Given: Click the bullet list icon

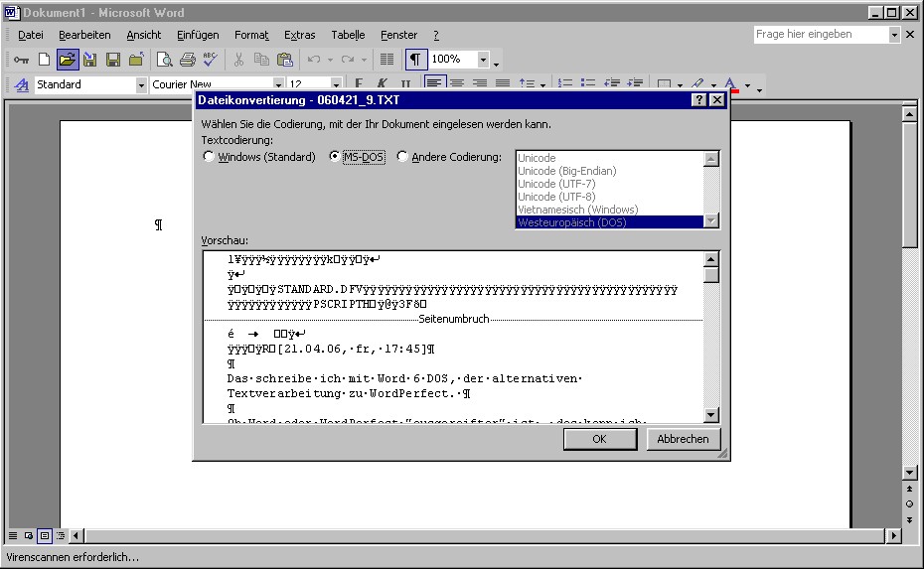Looking at the screenshot, I should tap(587, 83).
